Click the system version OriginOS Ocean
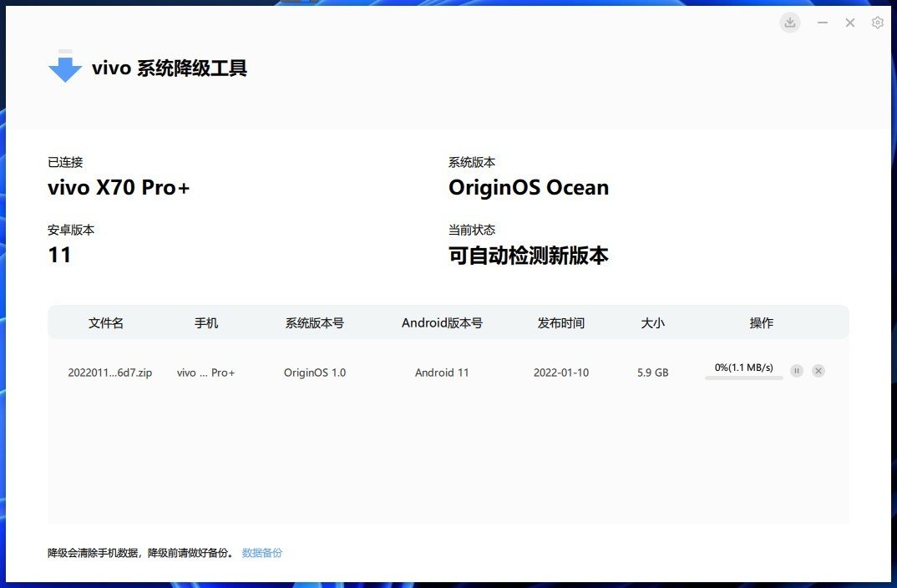This screenshot has width=897, height=588. 529,188
